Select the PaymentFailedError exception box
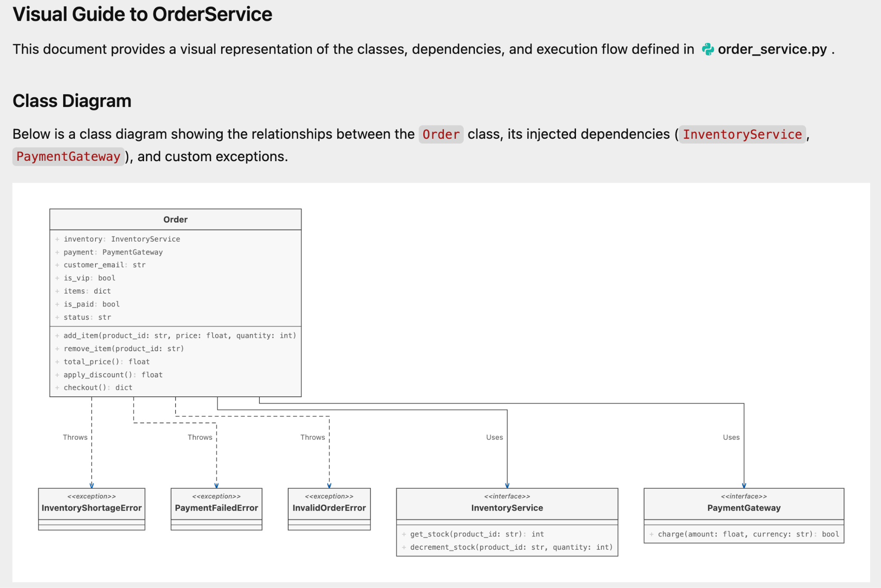The height and width of the screenshot is (588, 881). 216,509
